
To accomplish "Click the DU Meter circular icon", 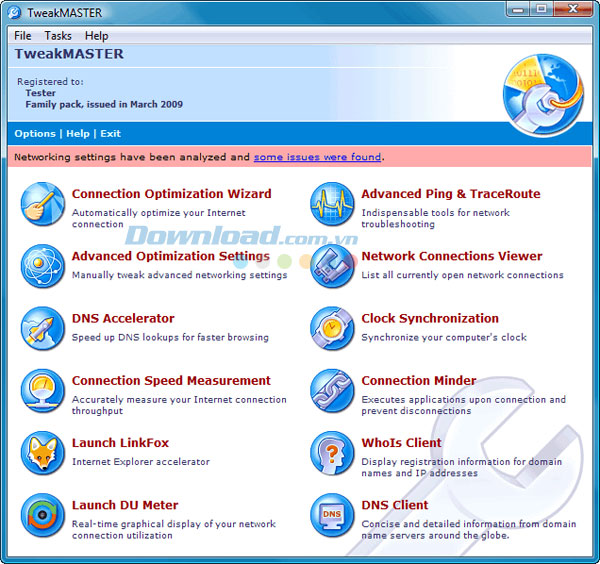I will pyautogui.click(x=42, y=515).
